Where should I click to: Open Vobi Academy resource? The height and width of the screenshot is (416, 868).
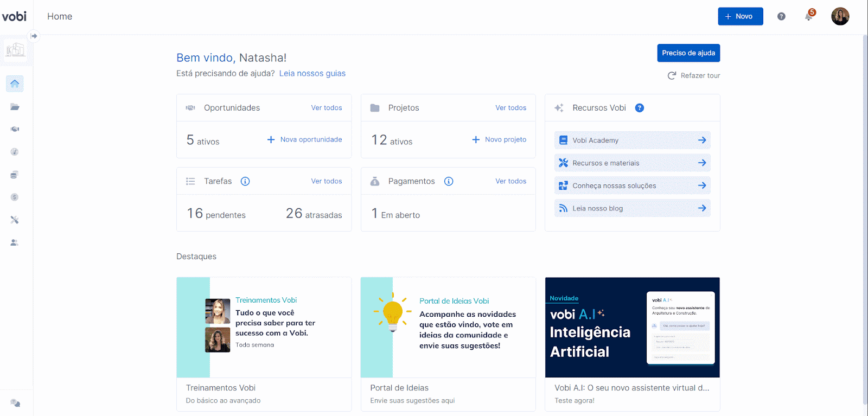633,140
